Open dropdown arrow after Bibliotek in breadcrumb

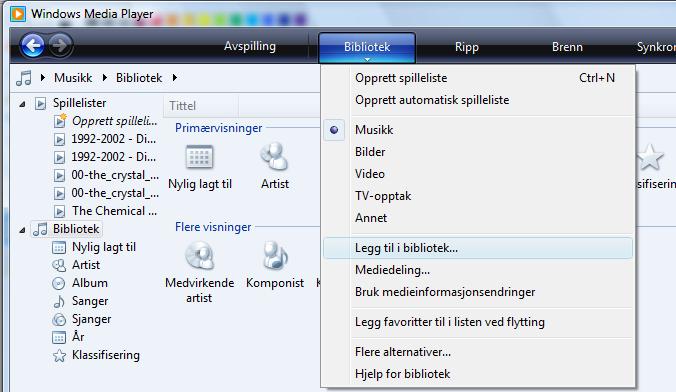pos(174,78)
